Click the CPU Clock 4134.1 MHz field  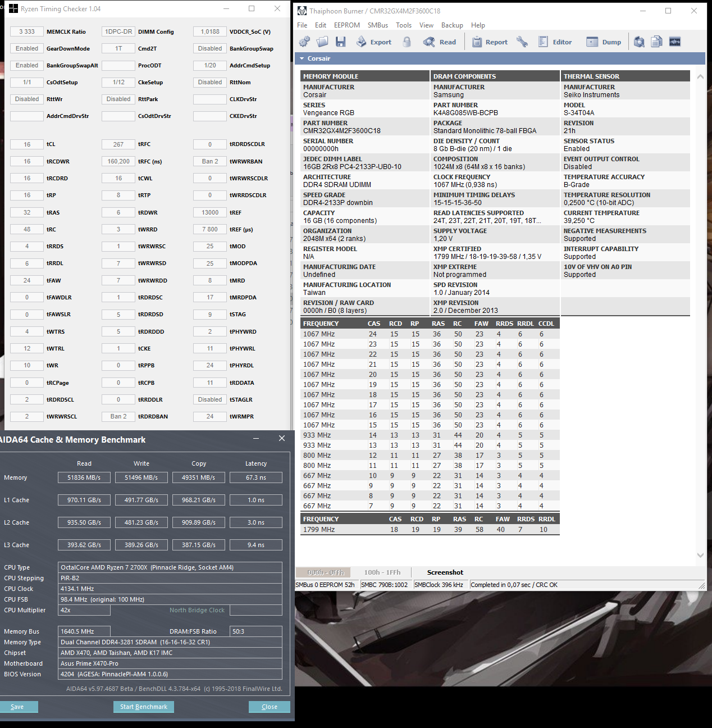(170, 589)
